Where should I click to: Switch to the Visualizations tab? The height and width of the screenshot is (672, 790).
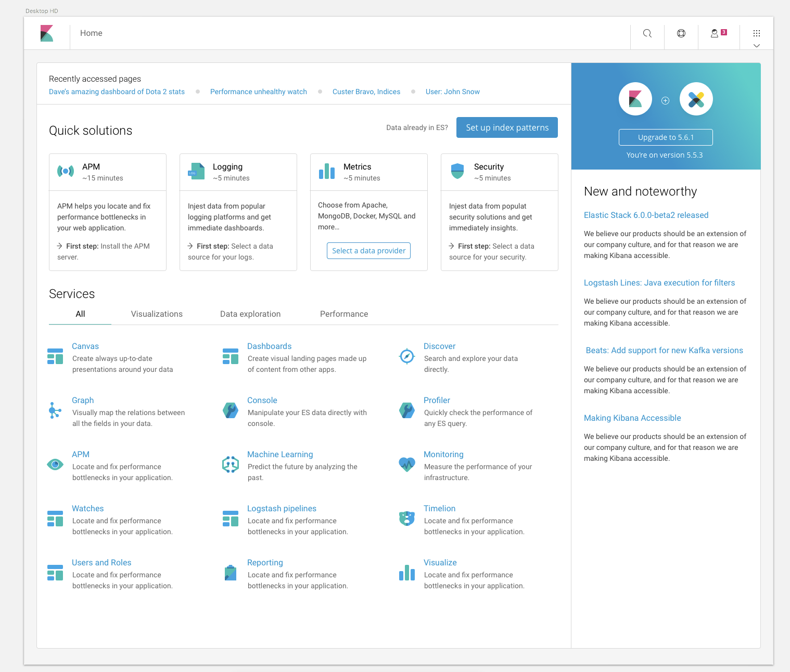pyautogui.click(x=157, y=314)
